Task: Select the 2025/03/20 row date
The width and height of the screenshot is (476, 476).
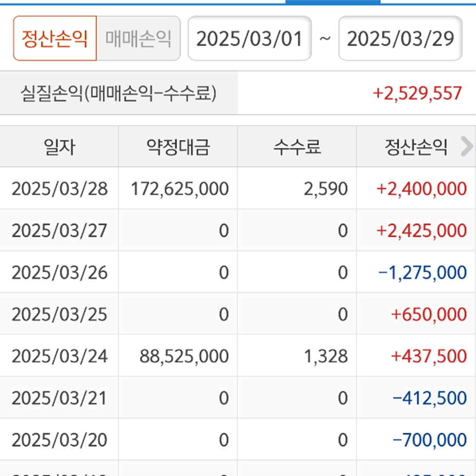Action: pos(59,440)
